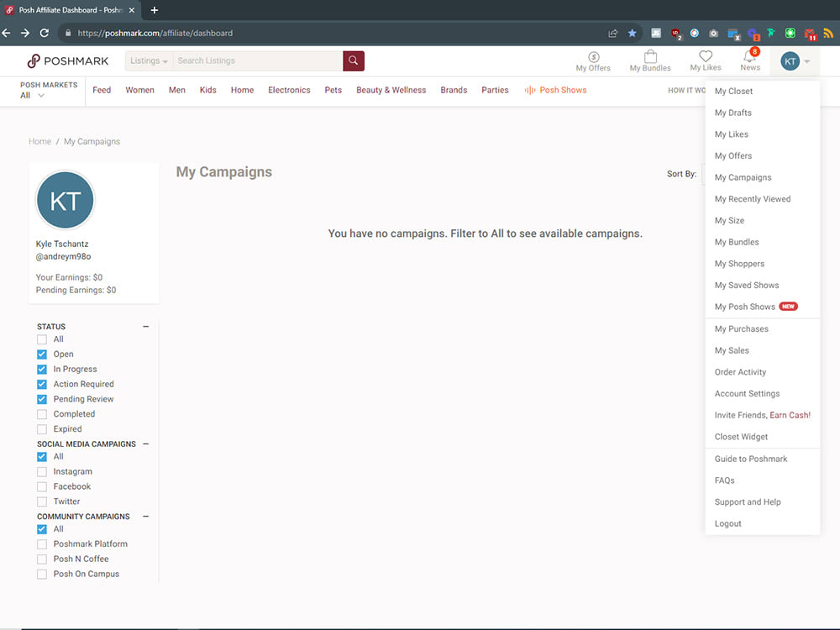Check the Posh On Campus checkbox
Viewport: 840px width, 630px height.
coord(42,574)
